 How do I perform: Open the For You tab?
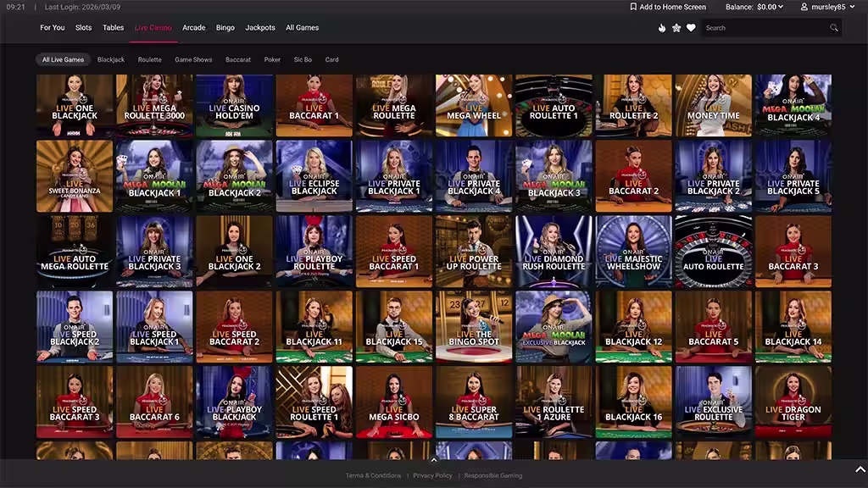point(52,28)
